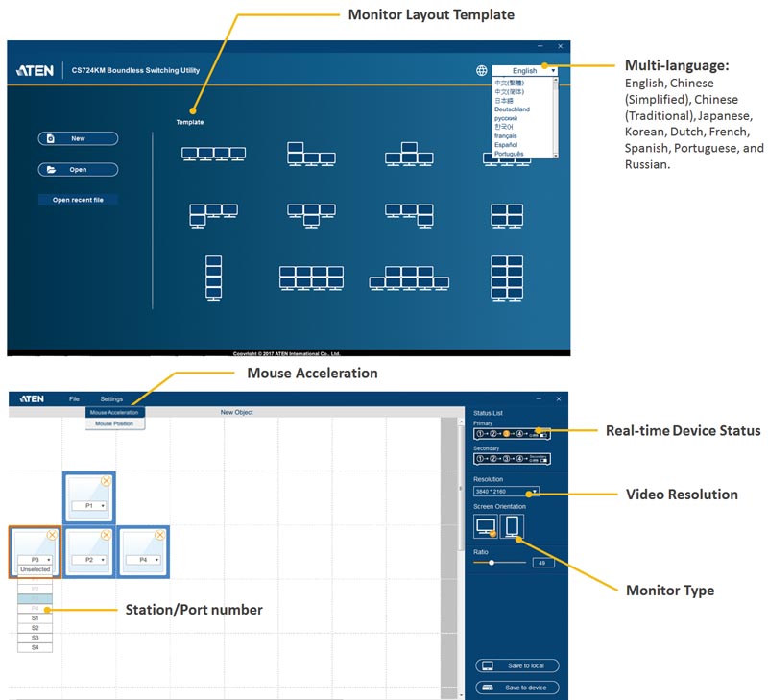
Task: Choose the wide template with three monitors over five
Action: pos(409,278)
